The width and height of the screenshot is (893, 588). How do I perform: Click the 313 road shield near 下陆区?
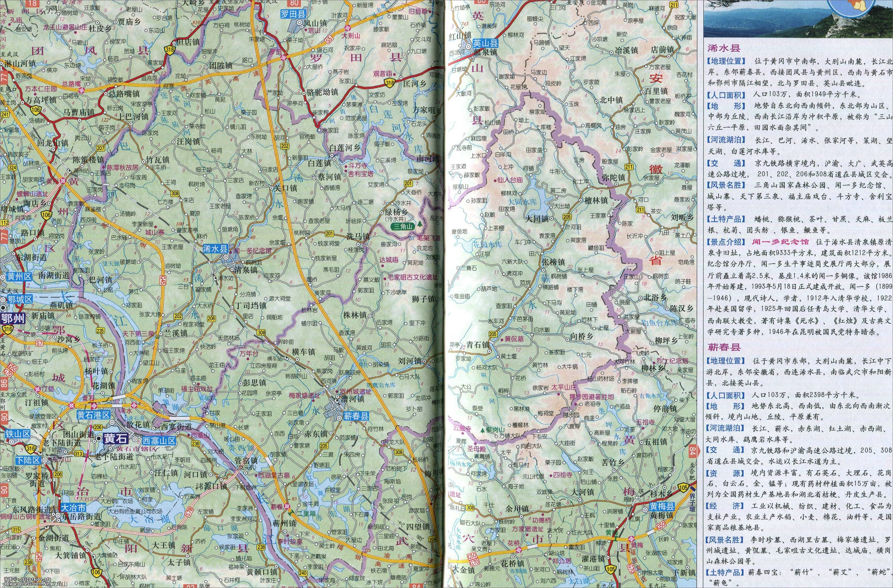coord(79,454)
